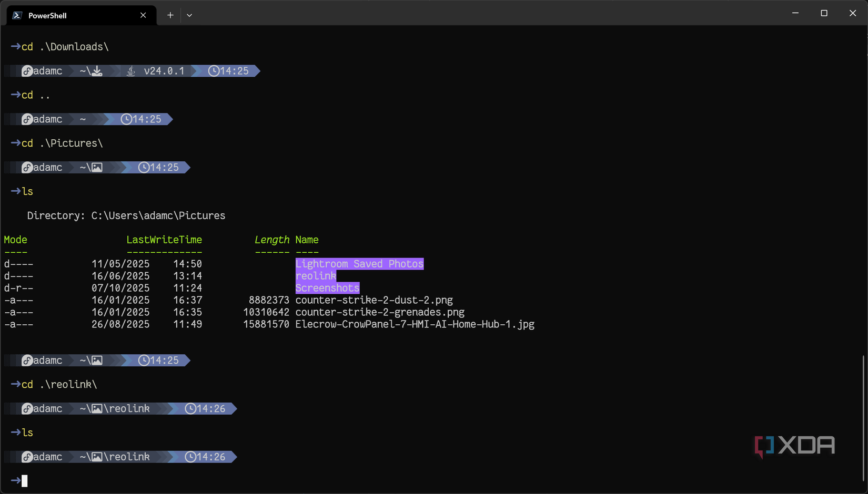Screen dimensions: 868x494
Task: Minimize the terminal window
Action: (795, 13)
